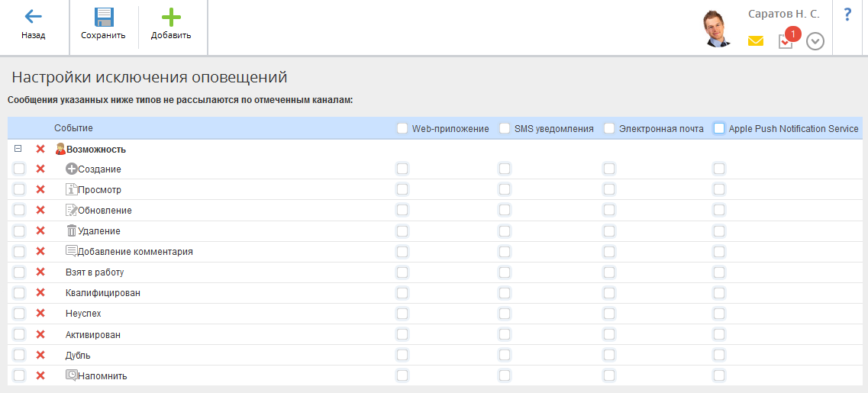Click the Саратов Н. С. user name

[784, 14]
